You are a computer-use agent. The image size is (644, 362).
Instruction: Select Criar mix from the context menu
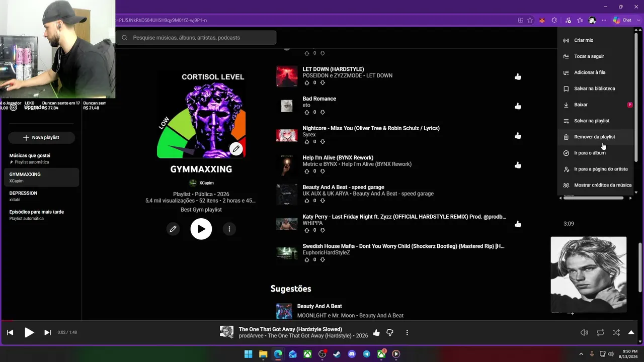tap(595, 40)
